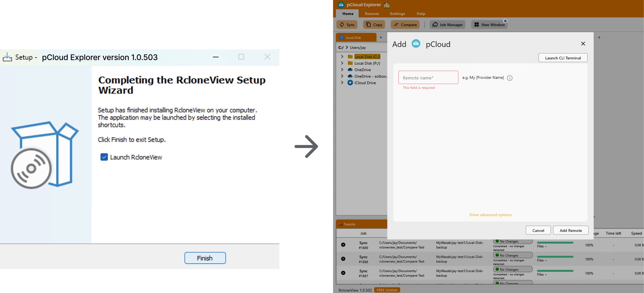This screenshot has height=293, width=644.
Task: Click the home icon next to pCloud Explorer title
Action: [x=386, y=5]
